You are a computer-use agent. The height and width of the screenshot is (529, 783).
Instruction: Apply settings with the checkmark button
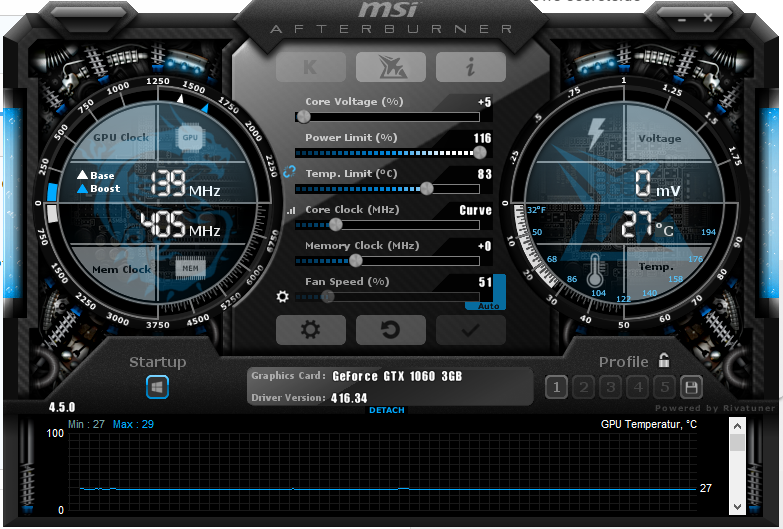pos(470,330)
